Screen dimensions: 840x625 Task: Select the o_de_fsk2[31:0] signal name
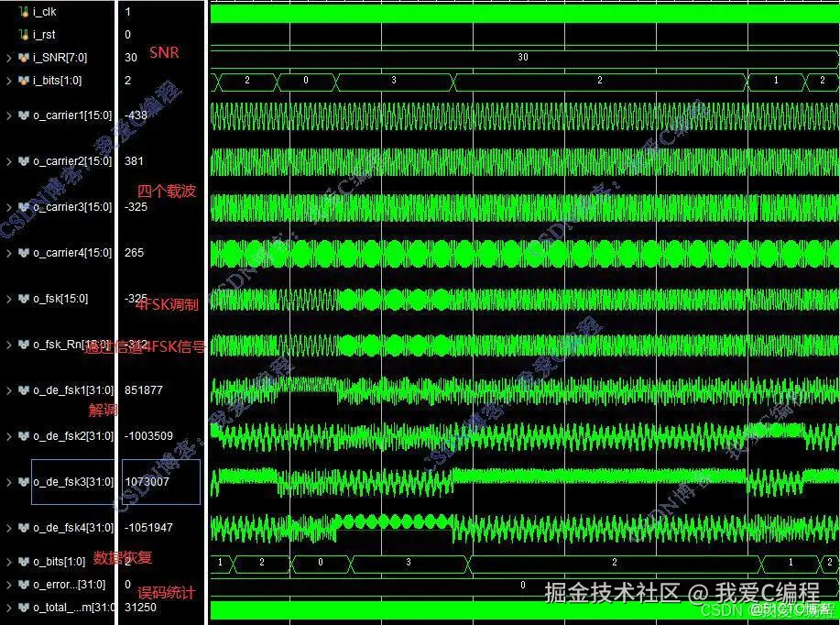coord(73,436)
